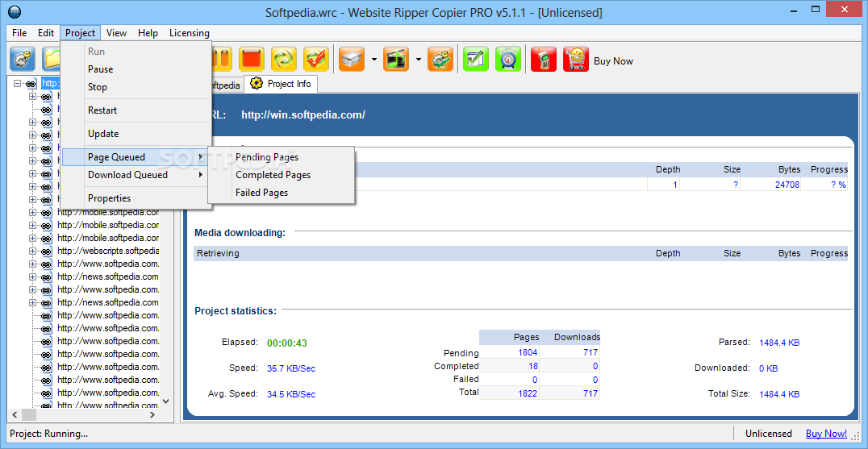Open the Edit menu
Screen dimensions: 868x449
coord(46,32)
